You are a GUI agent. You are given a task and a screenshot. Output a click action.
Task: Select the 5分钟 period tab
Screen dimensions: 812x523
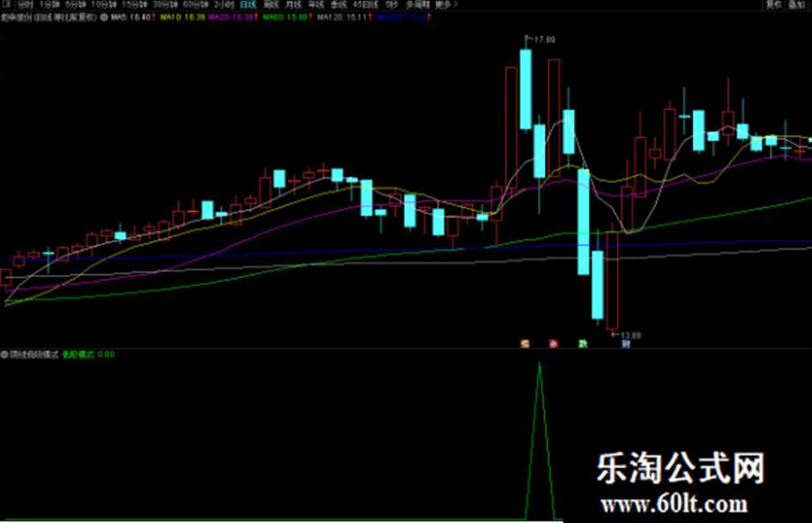75,4
